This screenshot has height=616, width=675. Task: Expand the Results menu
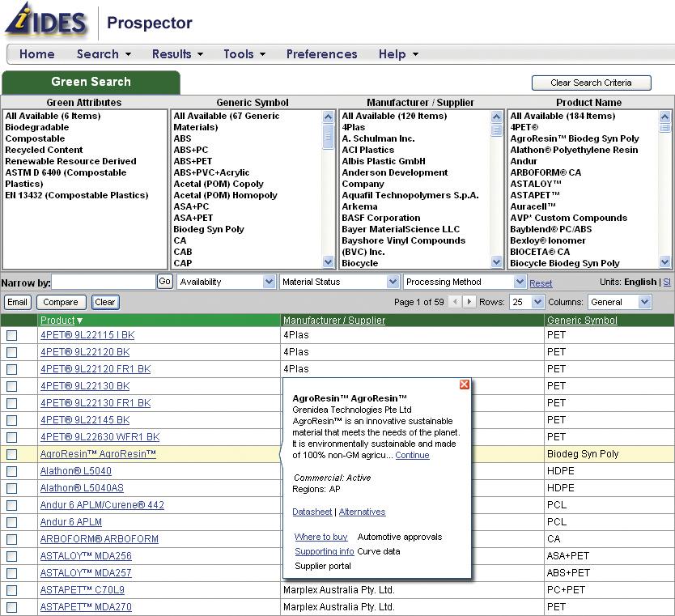(x=177, y=54)
